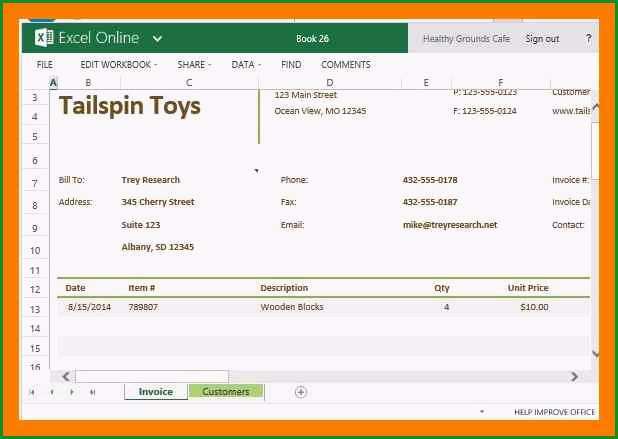Viewport: 618px width, 439px height.
Task: Select row 13 header
Action: [x=35, y=309]
